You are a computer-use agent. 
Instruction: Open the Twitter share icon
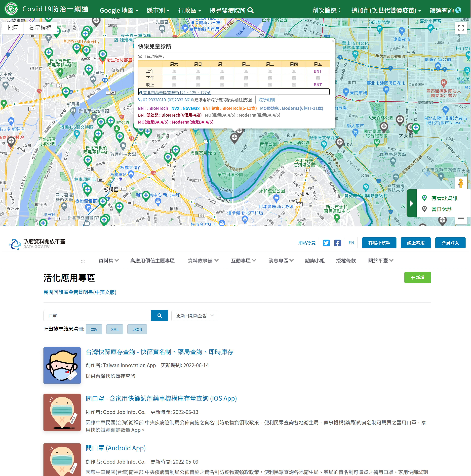[326, 243]
